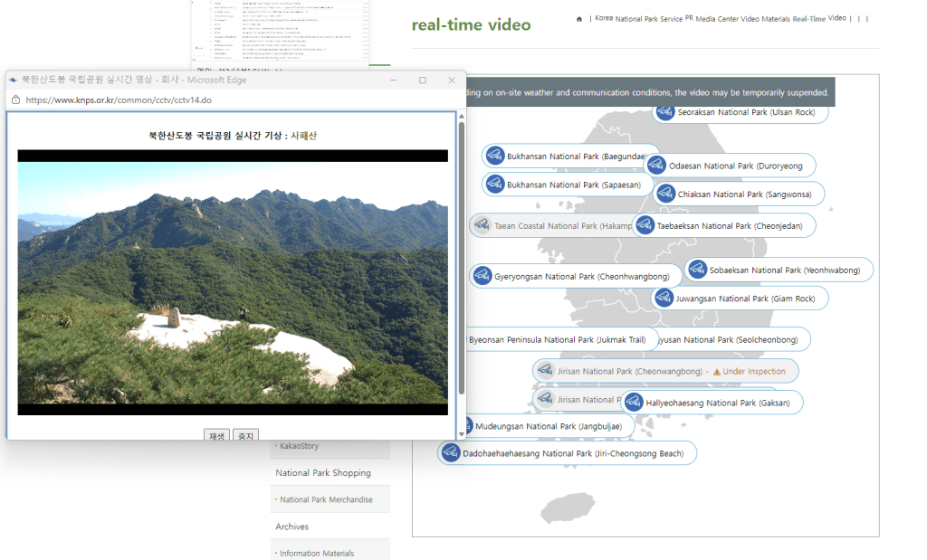Click the CCTV icon for Hallyeohaesang Gaksan
This screenshot has width=927, height=560.
(633, 403)
